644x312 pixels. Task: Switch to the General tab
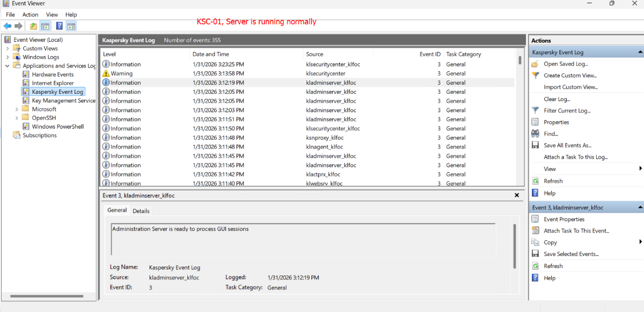click(x=117, y=210)
